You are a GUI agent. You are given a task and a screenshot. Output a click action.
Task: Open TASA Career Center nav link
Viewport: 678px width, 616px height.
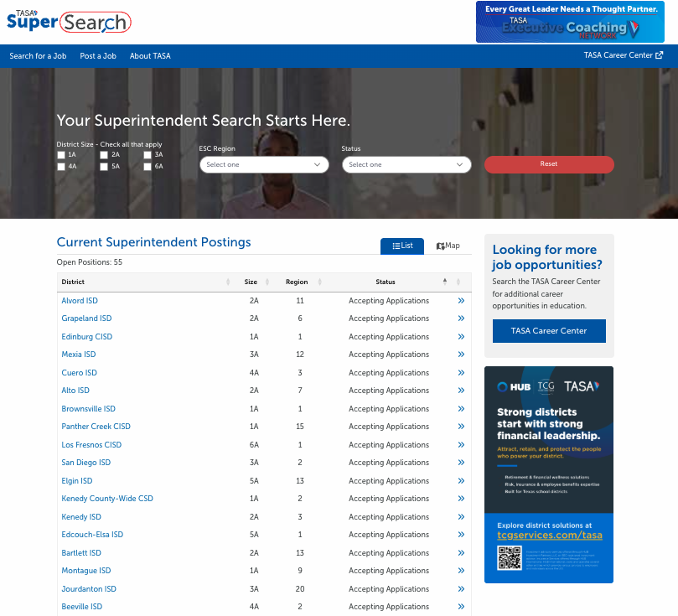[x=623, y=55]
